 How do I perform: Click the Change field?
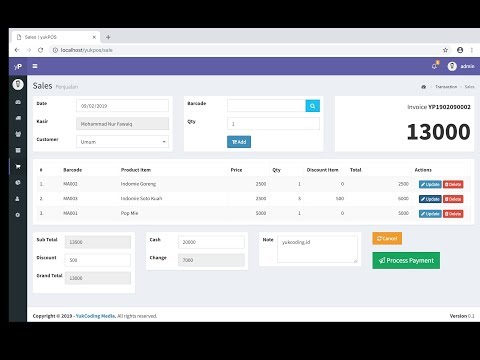click(211, 260)
